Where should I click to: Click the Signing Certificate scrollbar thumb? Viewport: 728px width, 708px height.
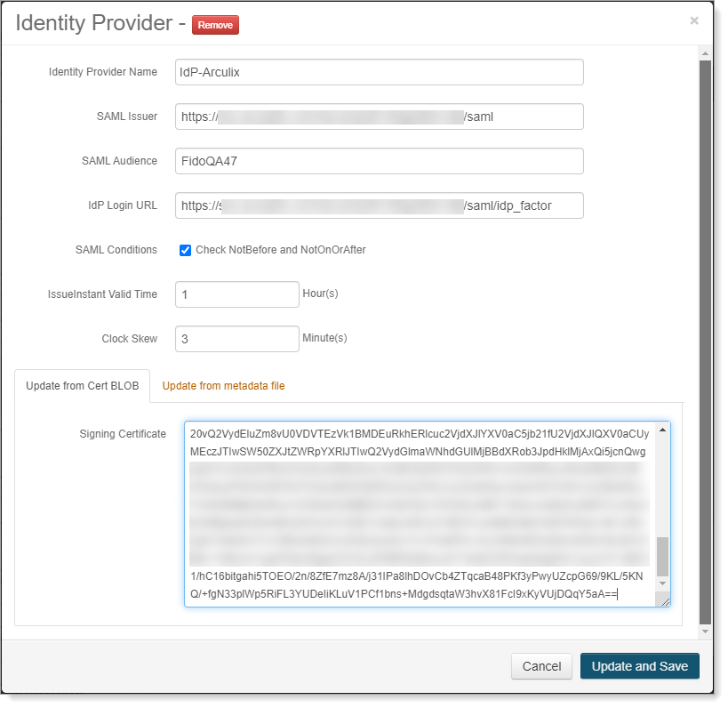662,557
